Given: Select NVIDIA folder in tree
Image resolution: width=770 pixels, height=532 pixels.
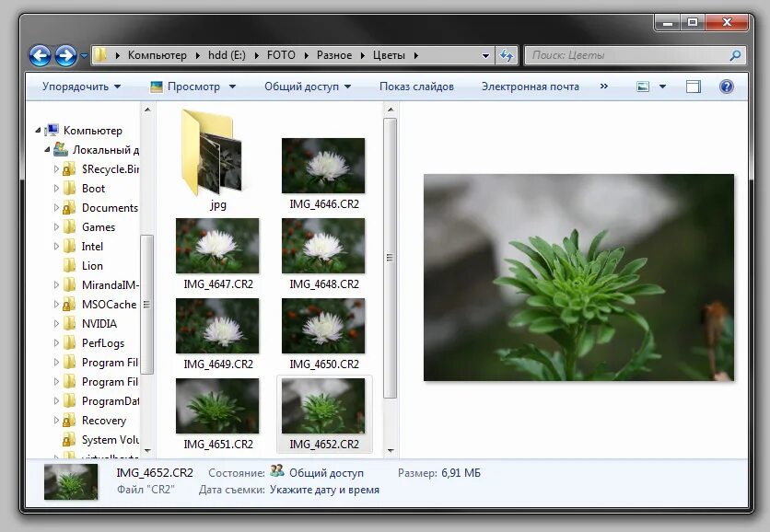Looking at the screenshot, I should tap(99, 323).
